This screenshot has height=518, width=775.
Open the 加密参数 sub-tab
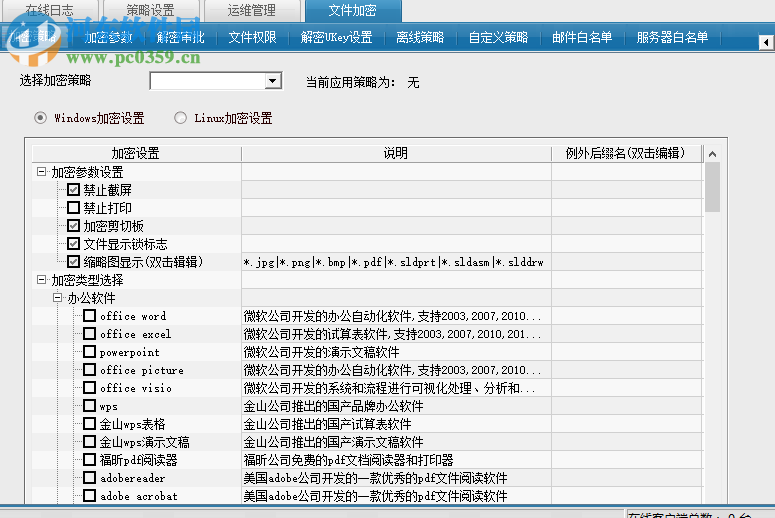click(109, 37)
